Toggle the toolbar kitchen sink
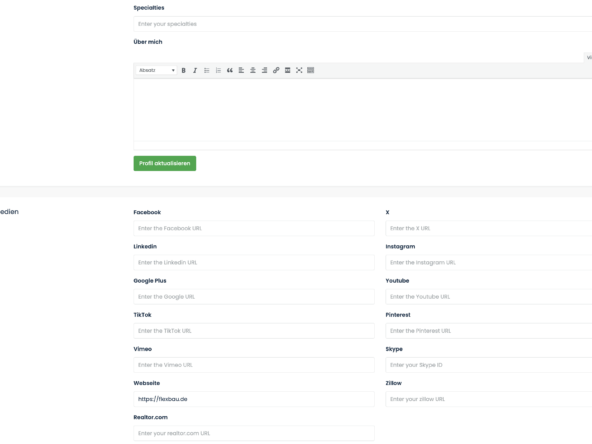 (x=311, y=70)
